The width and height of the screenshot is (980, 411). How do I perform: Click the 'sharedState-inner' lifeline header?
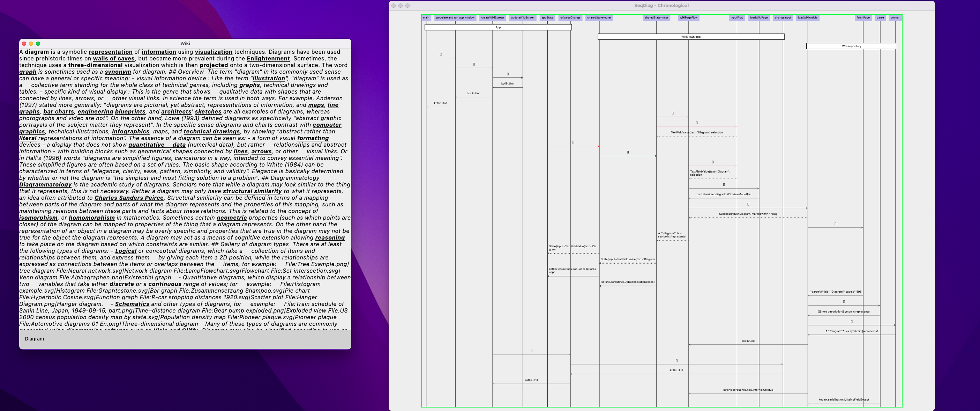(x=657, y=17)
